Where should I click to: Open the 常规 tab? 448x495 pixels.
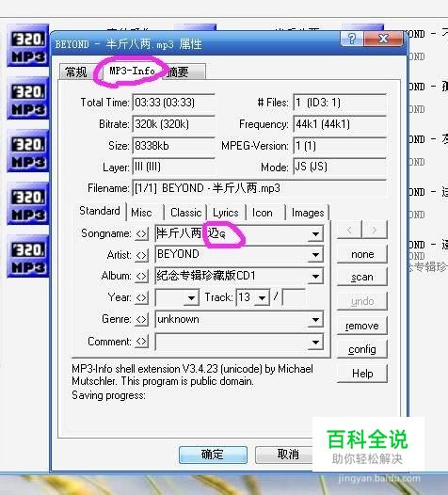click(76, 72)
